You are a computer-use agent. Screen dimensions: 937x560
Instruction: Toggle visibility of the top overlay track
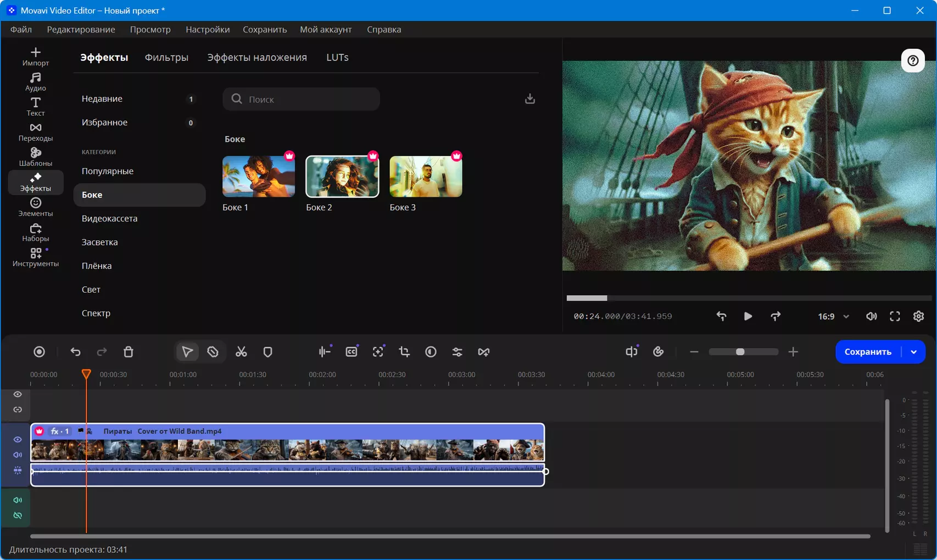coord(18,394)
